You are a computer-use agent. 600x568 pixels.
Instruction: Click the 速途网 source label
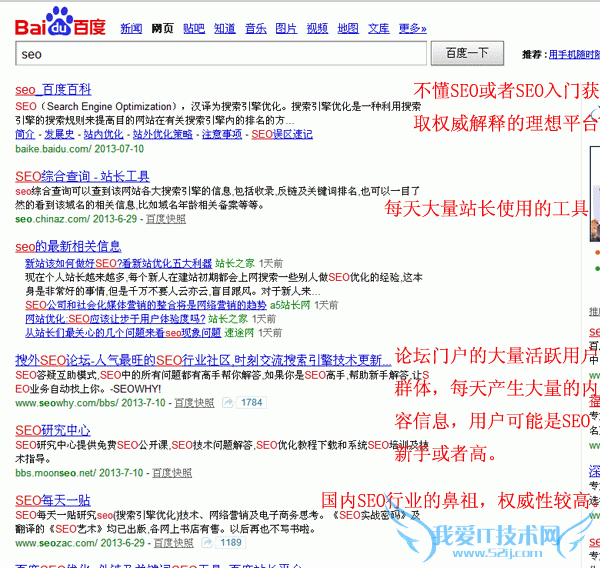coord(239,333)
